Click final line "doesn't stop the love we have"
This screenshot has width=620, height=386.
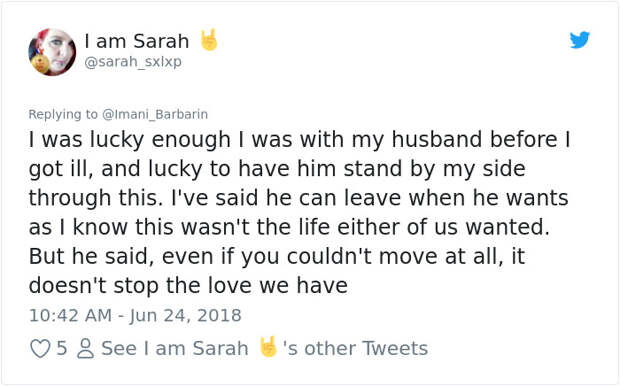pyautogui.click(x=188, y=286)
